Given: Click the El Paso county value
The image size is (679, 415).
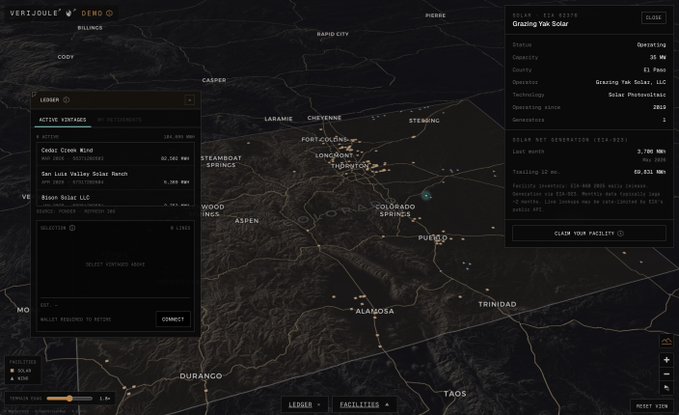Looking at the screenshot, I should click(654, 70).
